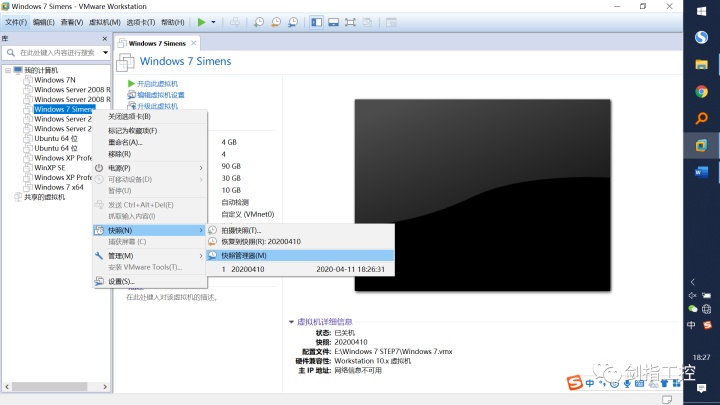Toggle the library sidebar view icon
Image resolution: width=720 pixels, height=405 pixels.
tap(316, 22)
